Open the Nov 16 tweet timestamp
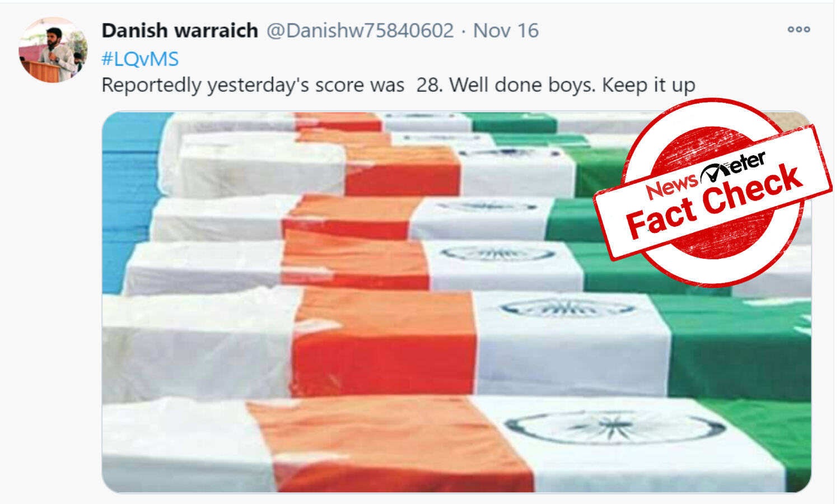Image resolution: width=840 pixels, height=504 pixels. point(506,30)
